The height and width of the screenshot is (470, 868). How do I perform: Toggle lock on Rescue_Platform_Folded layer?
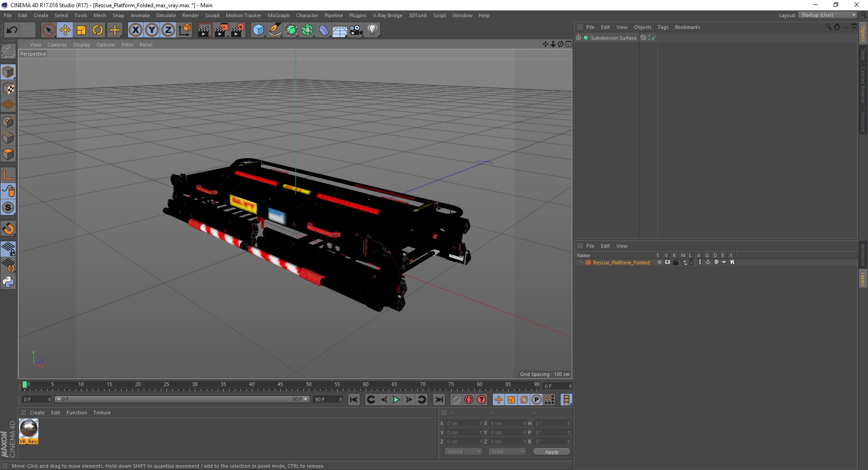(x=691, y=262)
